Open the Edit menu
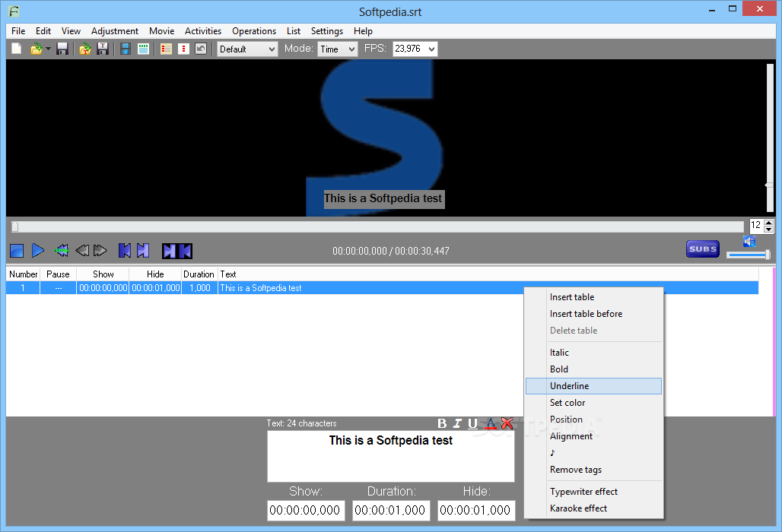Image resolution: width=782 pixels, height=532 pixels. (x=43, y=31)
